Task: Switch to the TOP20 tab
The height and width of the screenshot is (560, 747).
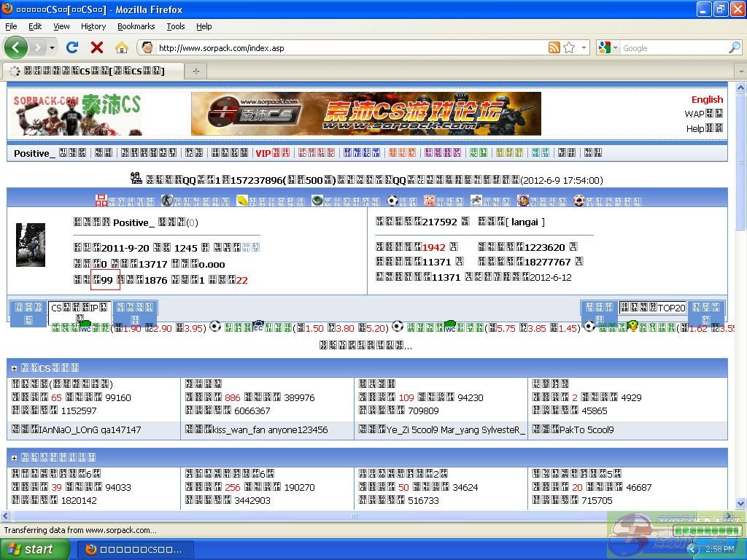Action: click(x=652, y=308)
